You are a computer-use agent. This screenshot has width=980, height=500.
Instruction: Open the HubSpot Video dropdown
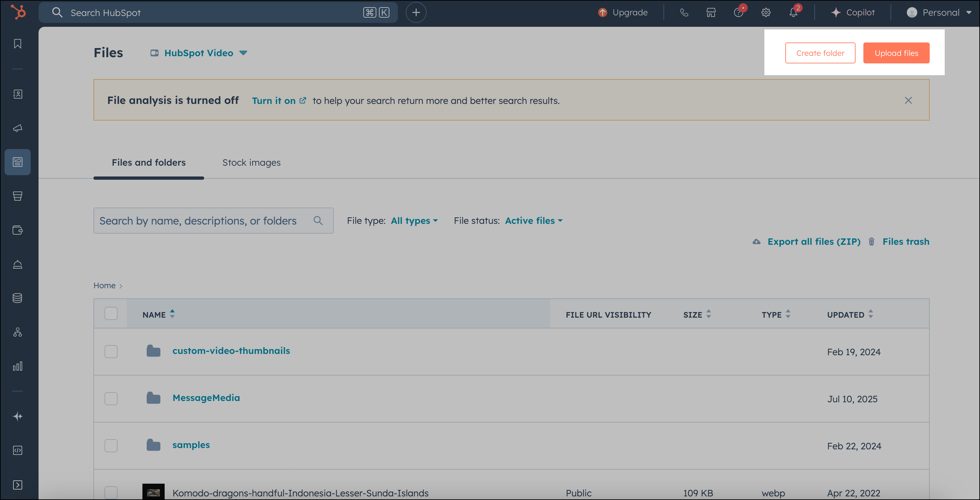pos(199,53)
